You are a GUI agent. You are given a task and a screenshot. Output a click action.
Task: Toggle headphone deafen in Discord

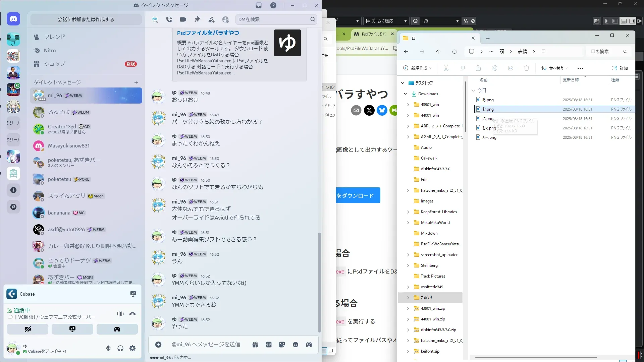120,348
